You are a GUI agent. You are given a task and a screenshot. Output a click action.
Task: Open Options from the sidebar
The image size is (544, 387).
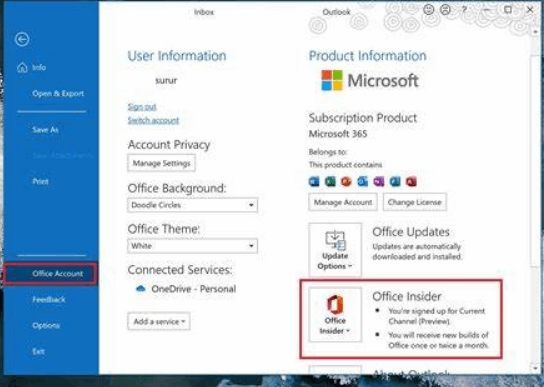tap(46, 326)
